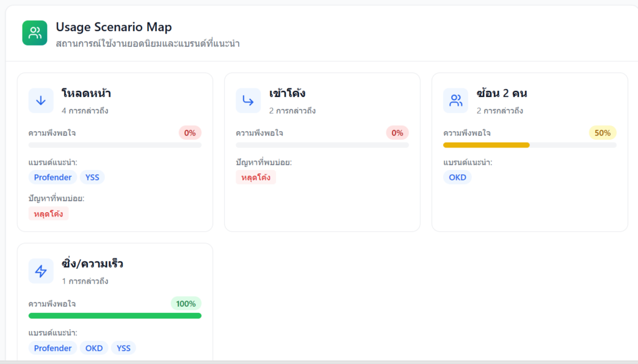Click the red หลุดโค้ง tag in โหลดหน้า card

click(x=49, y=213)
